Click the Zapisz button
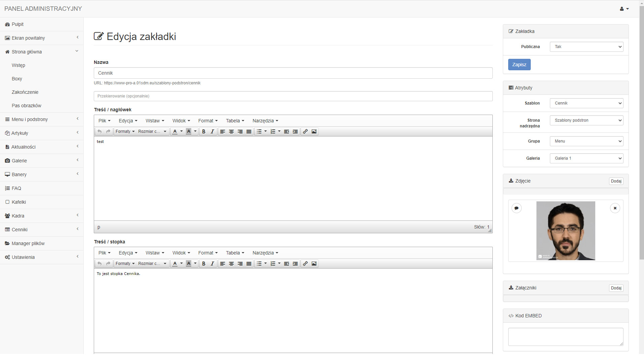Viewport: 644px width, 357px height. point(519,65)
